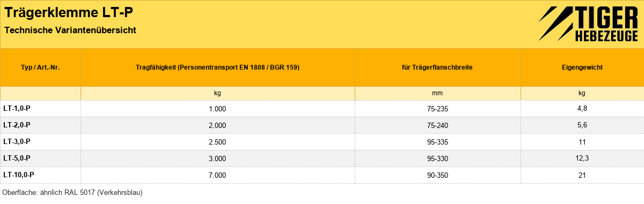Select the LT-3,0-P row label
644x204 pixels.
[17, 142]
